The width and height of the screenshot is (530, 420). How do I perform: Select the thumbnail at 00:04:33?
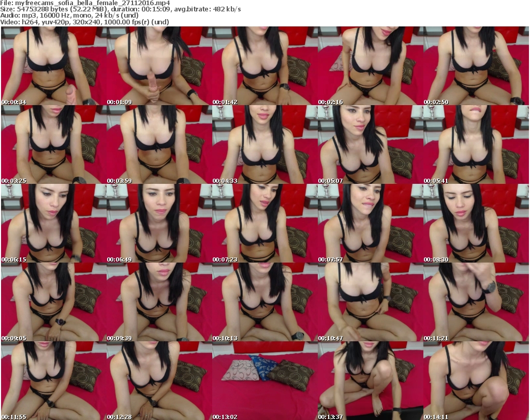click(x=264, y=144)
